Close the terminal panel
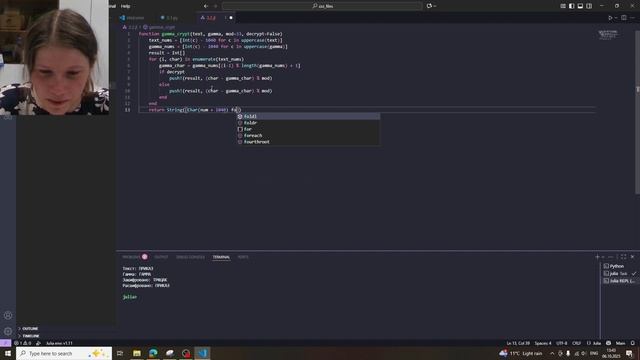 click(632, 257)
